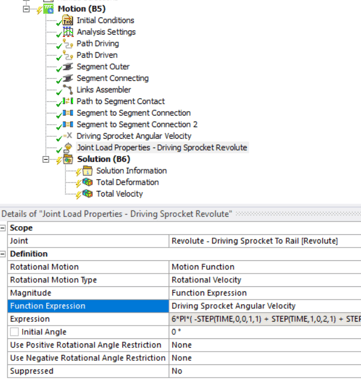
Task: Click the Total Deformation result icon
Action: pos(87,182)
